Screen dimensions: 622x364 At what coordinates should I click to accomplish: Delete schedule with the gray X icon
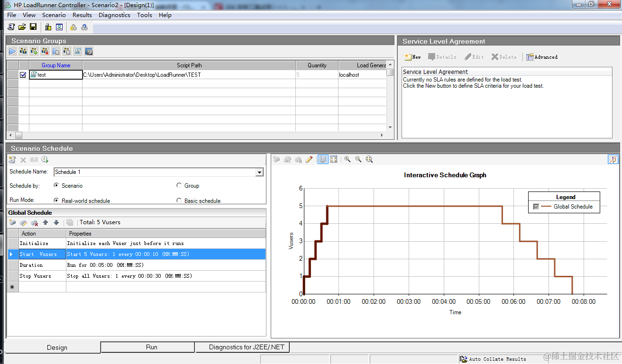coord(23,160)
